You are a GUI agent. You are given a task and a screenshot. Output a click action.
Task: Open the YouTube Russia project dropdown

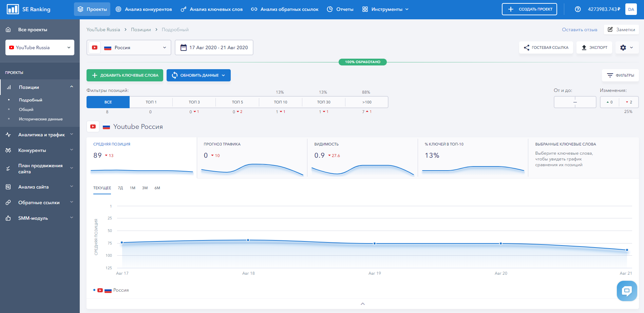(40, 47)
